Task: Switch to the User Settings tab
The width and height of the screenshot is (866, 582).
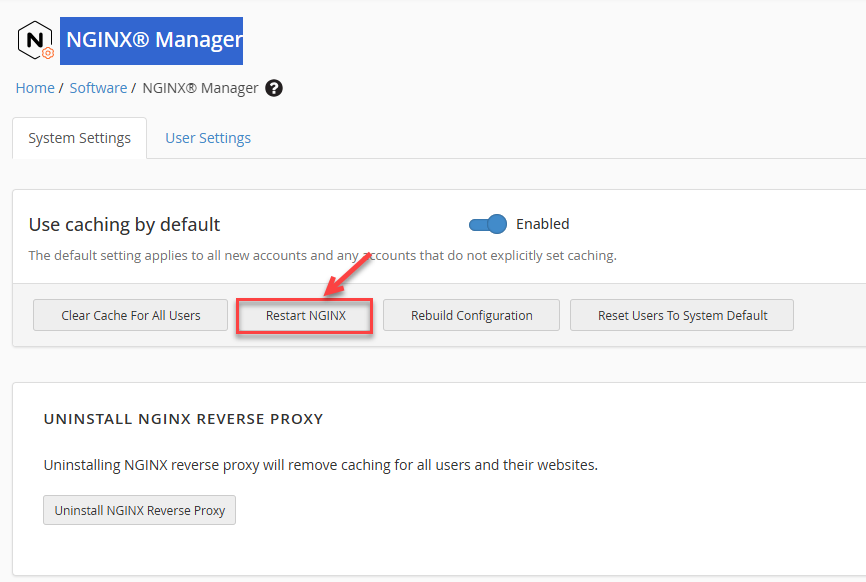Action: pos(208,138)
